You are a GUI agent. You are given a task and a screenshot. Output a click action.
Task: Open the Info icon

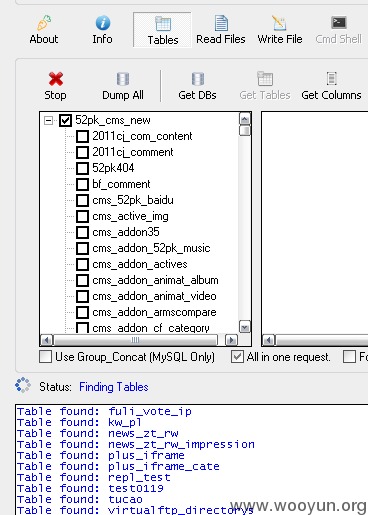(x=103, y=23)
